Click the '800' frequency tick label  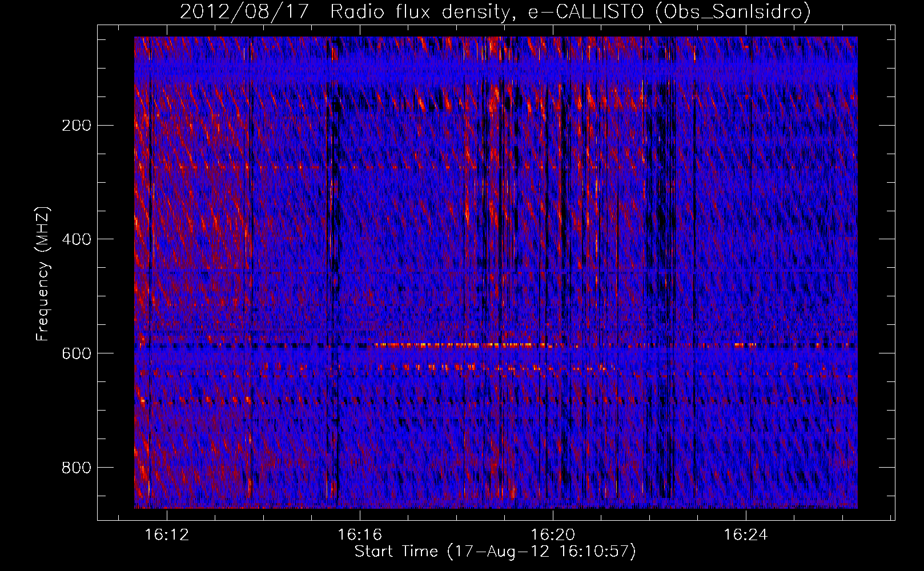77,468
